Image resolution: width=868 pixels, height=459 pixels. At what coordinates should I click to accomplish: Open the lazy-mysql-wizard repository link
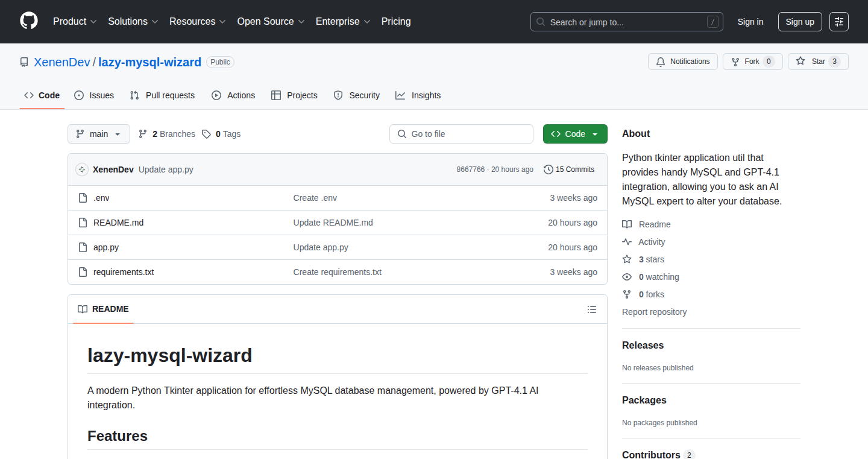tap(150, 62)
